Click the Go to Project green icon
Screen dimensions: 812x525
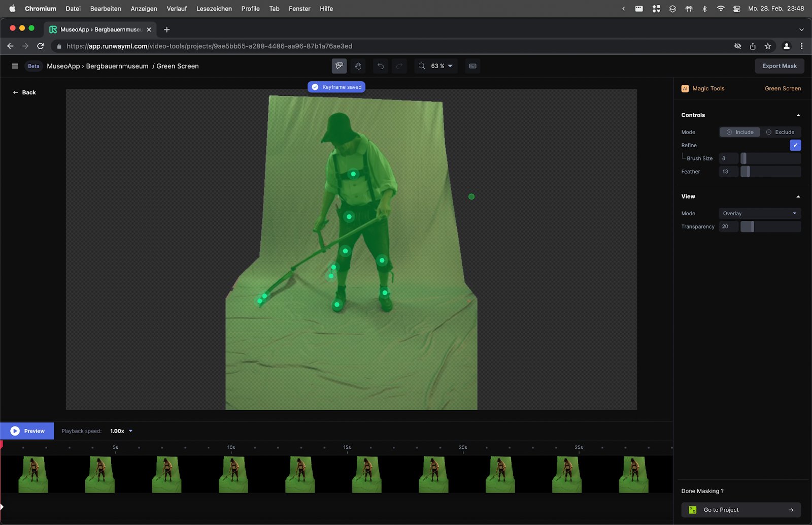tap(693, 510)
